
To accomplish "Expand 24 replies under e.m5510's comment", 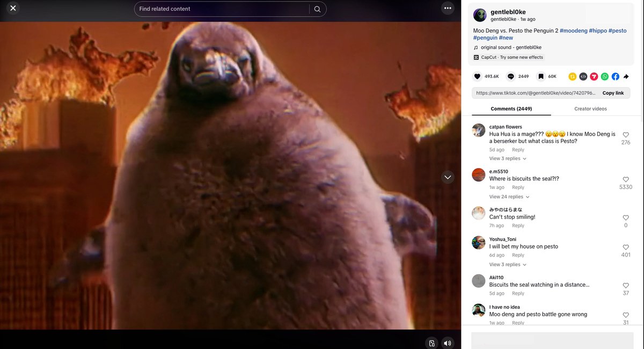I will pos(508,197).
